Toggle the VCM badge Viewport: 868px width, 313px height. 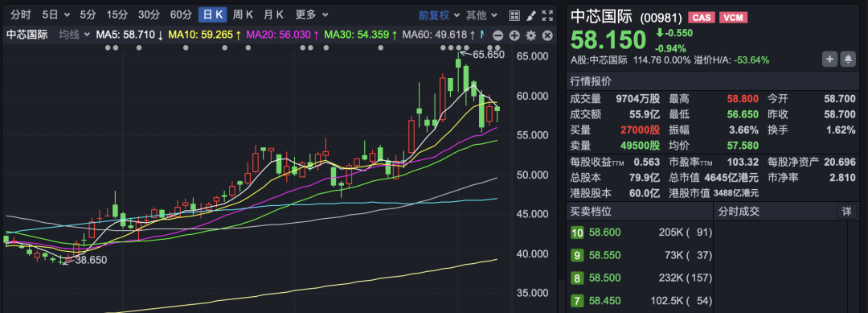tap(734, 18)
